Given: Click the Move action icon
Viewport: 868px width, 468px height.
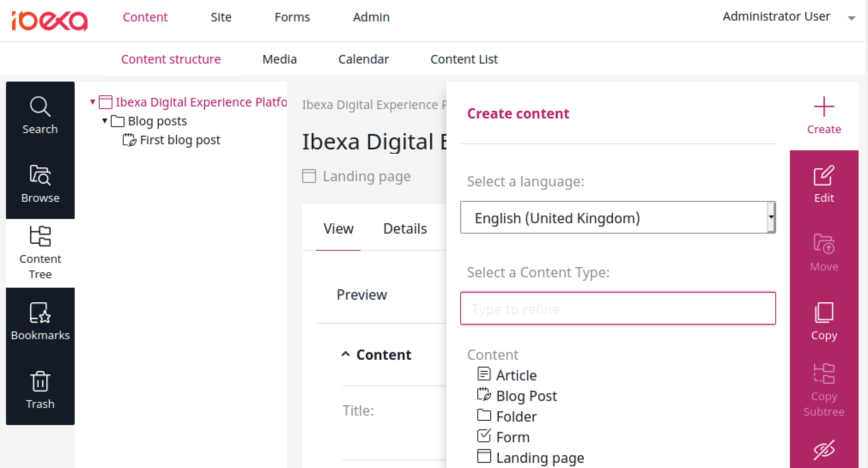Looking at the screenshot, I should pyautogui.click(x=824, y=244).
